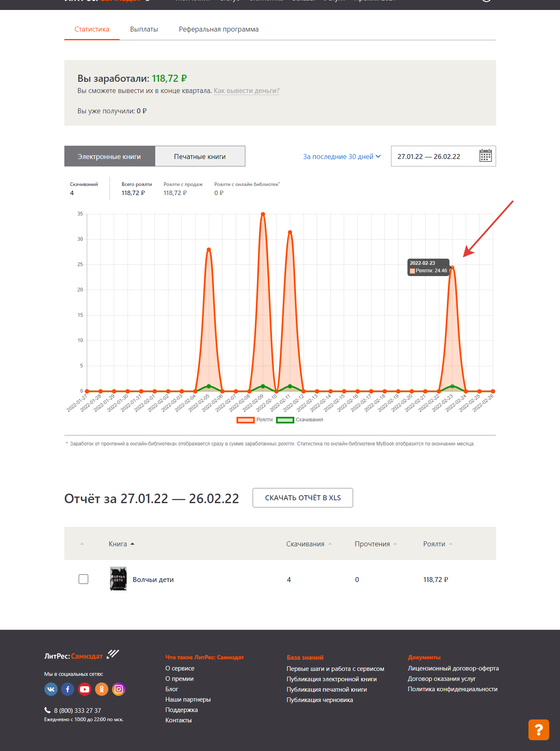This screenshot has height=751, width=560.
Task: Open the Публикация черновика link
Action: coord(320,700)
